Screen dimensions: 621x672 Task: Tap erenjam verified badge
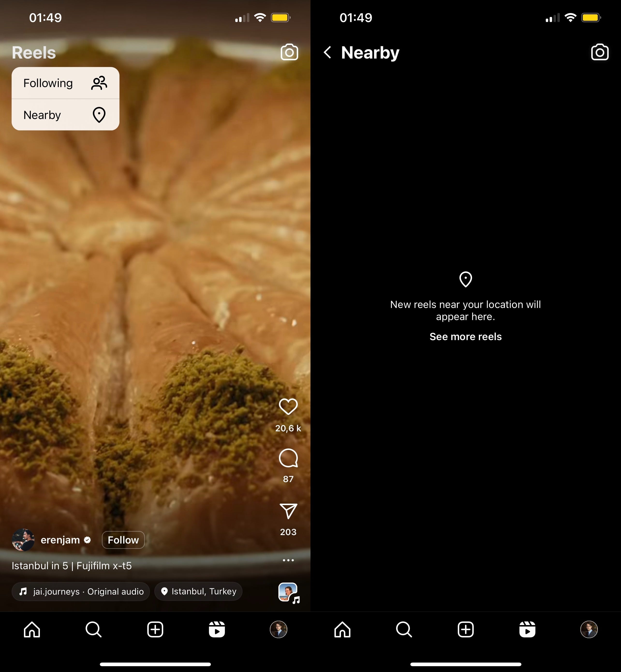pyautogui.click(x=87, y=540)
